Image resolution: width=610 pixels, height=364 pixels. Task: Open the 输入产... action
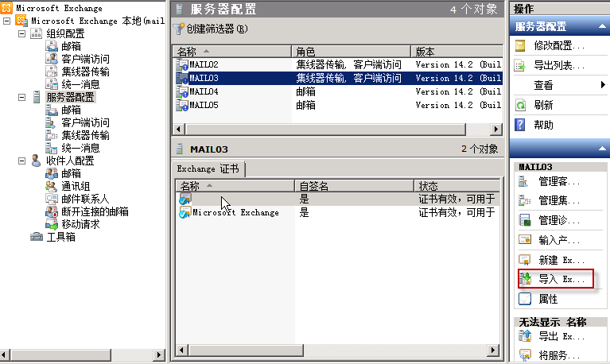pos(558,240)
